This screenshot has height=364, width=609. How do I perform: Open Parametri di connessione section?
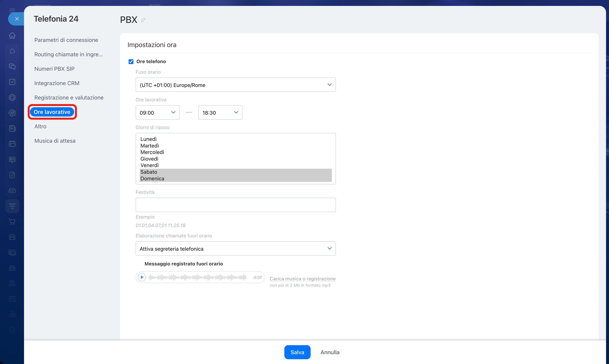pyautogui.click(x=66, y=40)
